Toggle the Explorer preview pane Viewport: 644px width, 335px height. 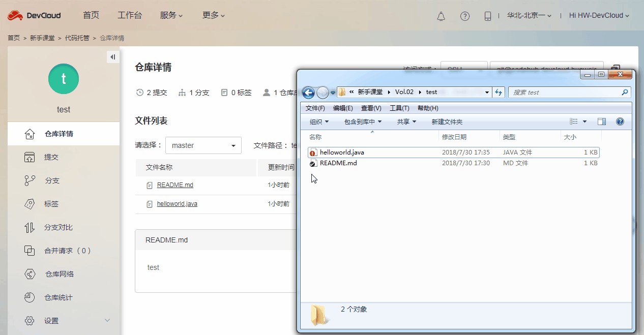coord(601,121)
